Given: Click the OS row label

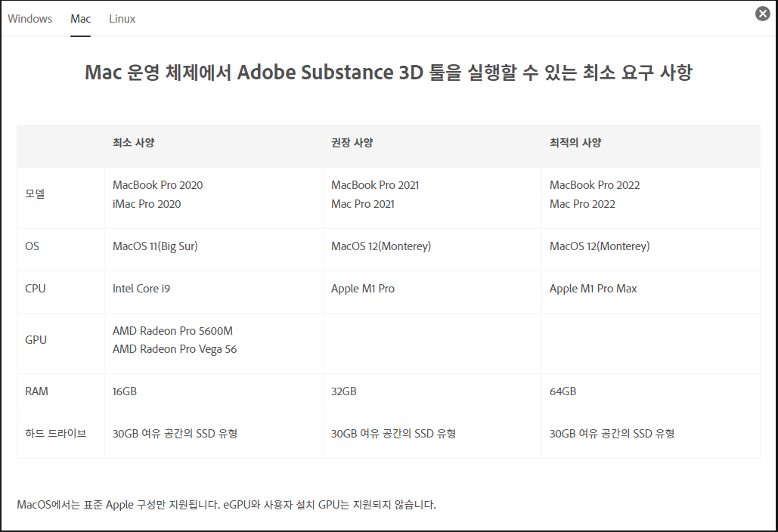Looking at the screenshot, I should pos(30,246).
